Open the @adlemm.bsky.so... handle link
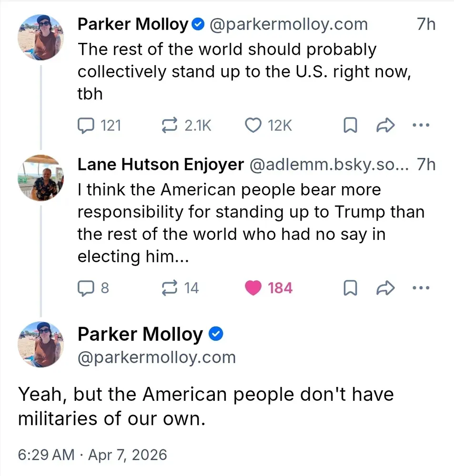The width and height of the screenshot is (454, 476). coord(329,164)
